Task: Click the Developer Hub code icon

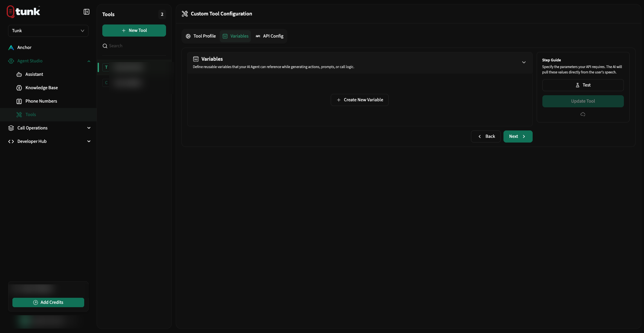Action: click(11, 142)
